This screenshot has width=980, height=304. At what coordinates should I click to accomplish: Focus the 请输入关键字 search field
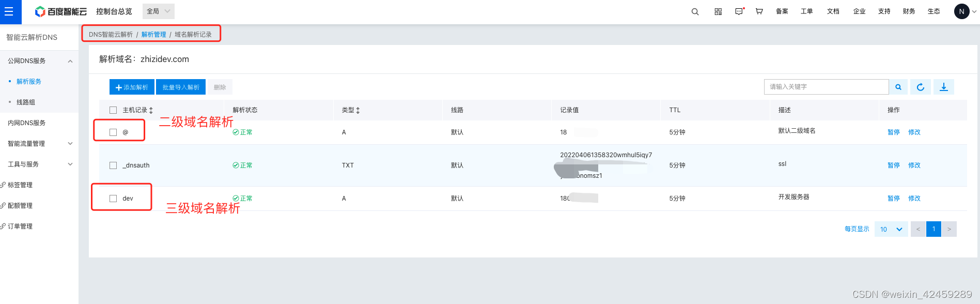coord(827,87)
